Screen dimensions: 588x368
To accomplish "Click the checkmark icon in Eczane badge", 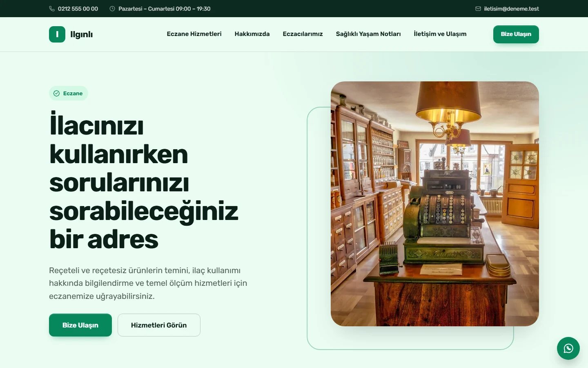I will tap(57, 93).
